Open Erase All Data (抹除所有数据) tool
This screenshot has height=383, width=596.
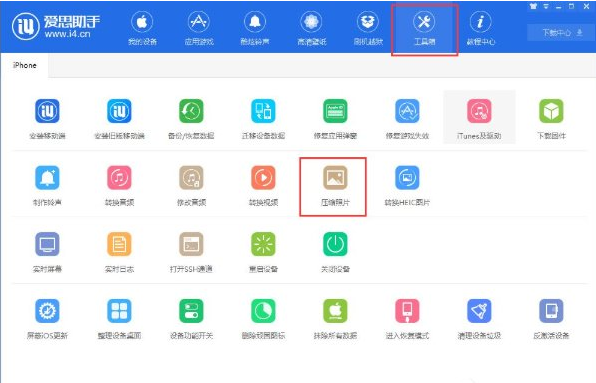point(335,319)
